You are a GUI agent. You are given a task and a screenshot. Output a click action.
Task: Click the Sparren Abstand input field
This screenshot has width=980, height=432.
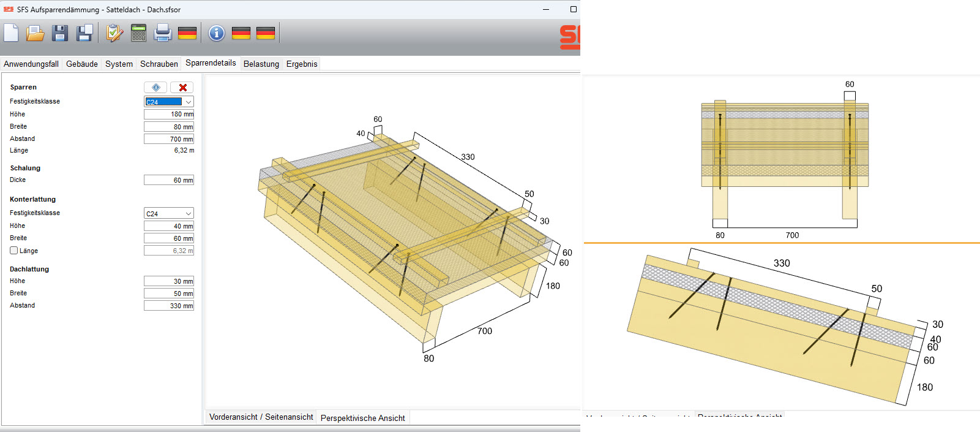pyautogui.click(x=169, y=139)
